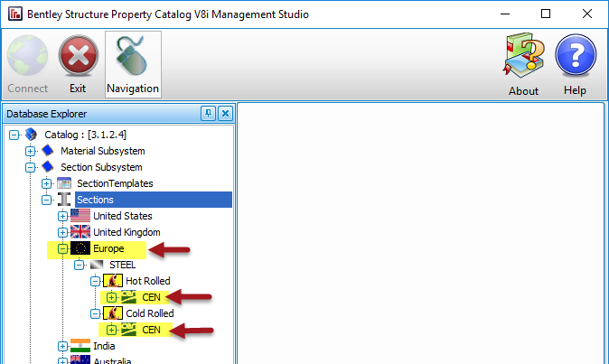Select United States in the tree
The height and width of the screenshot is (364, 609).
[x=123, y=216]
